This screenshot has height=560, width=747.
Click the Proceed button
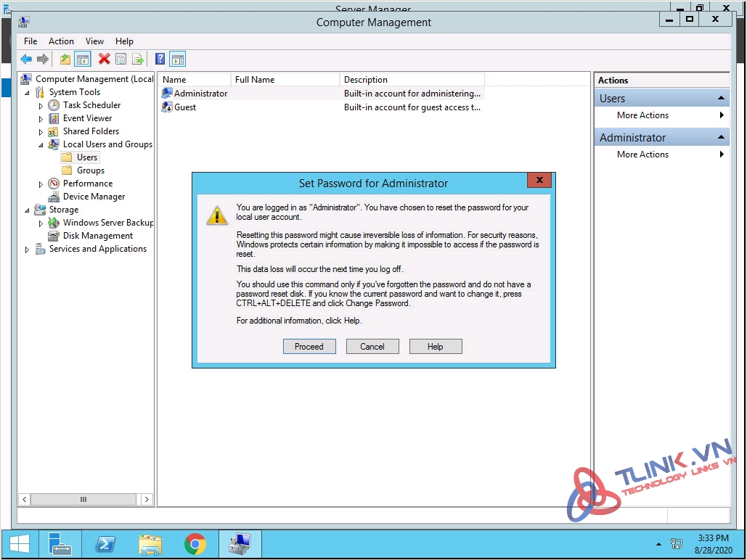click(309, 347)
